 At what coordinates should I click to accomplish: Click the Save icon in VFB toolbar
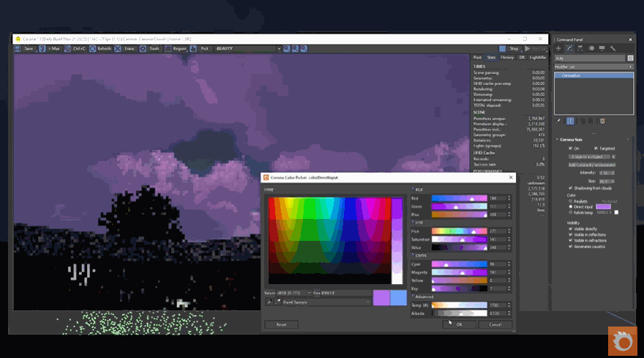pos(18,48)
